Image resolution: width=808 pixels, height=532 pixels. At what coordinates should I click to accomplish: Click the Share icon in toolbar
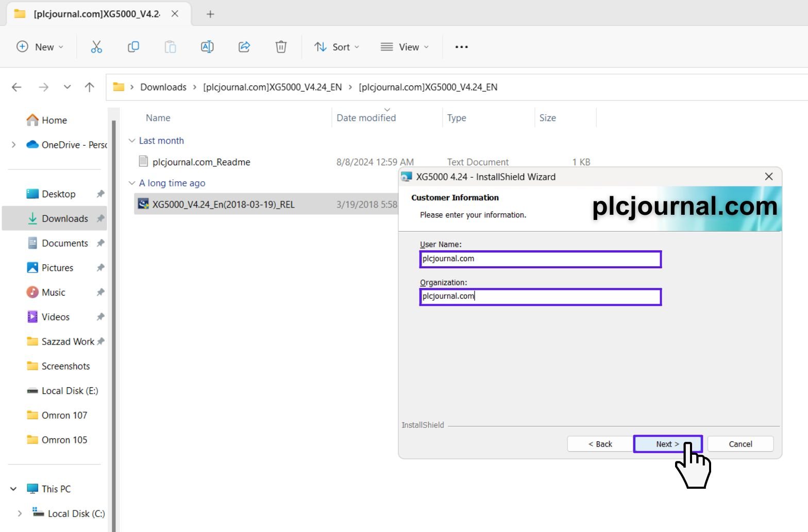244,47
